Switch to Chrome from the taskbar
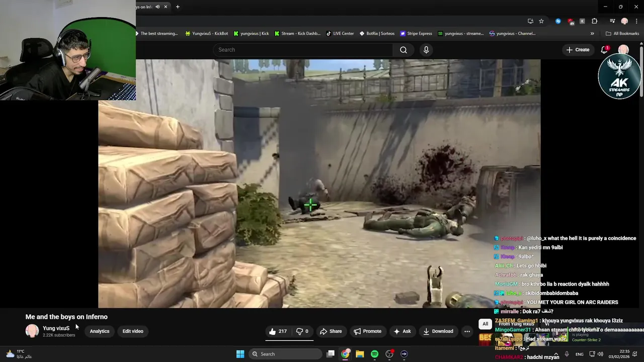This screenshot has height=362, width=644. coord(345,354)
